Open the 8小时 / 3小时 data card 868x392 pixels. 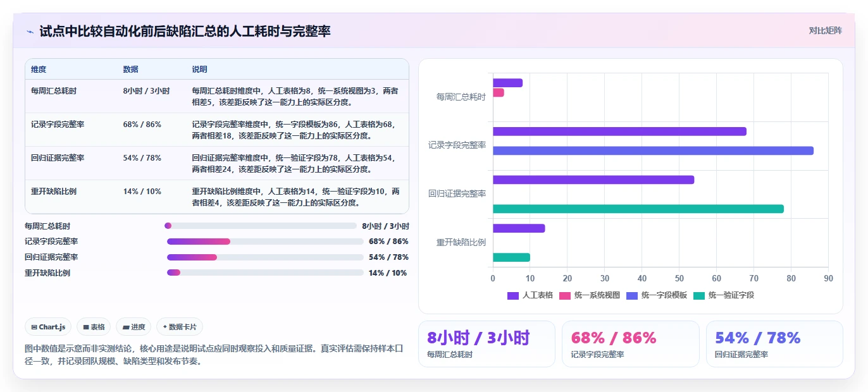(x=487, y=344)
